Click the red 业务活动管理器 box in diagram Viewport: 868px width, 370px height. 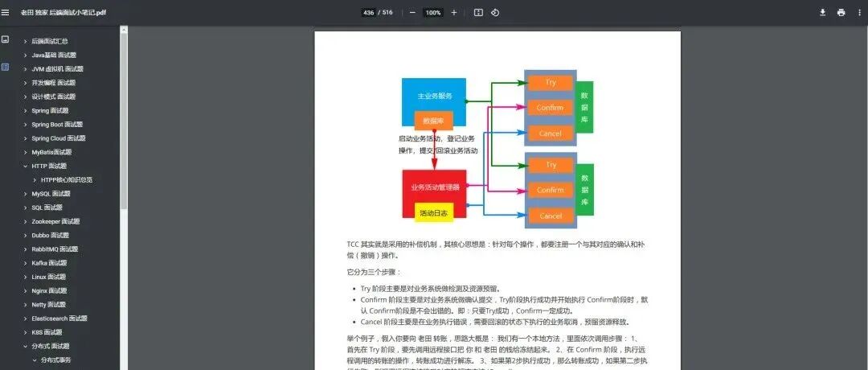(435, 187)
